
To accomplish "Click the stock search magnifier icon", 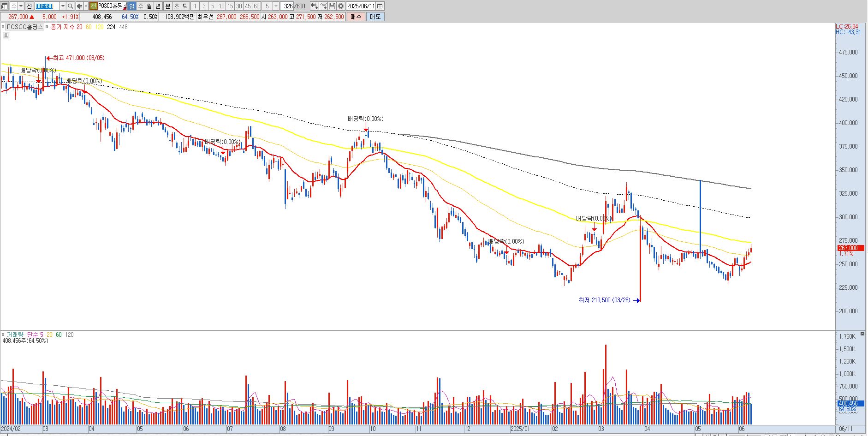I will pyautogui.click(x=71, y=6).
